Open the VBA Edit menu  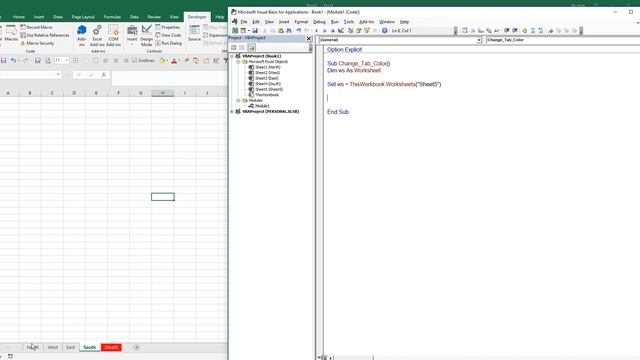[256, 22]
